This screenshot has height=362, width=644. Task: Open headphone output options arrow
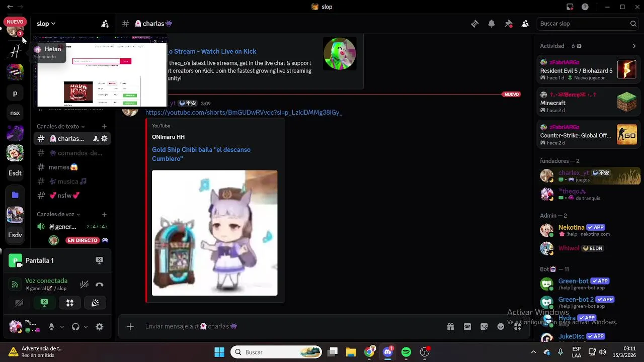click(x=86, y=327)
